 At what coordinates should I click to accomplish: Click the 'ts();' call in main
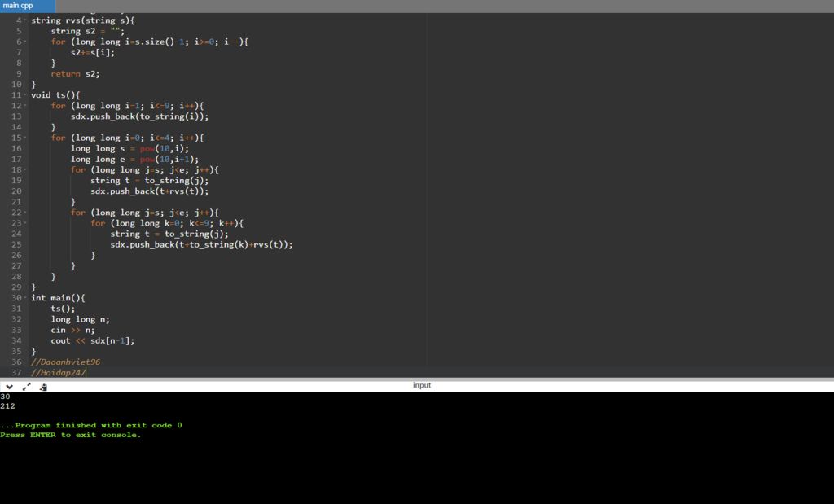tap(63, 309)
